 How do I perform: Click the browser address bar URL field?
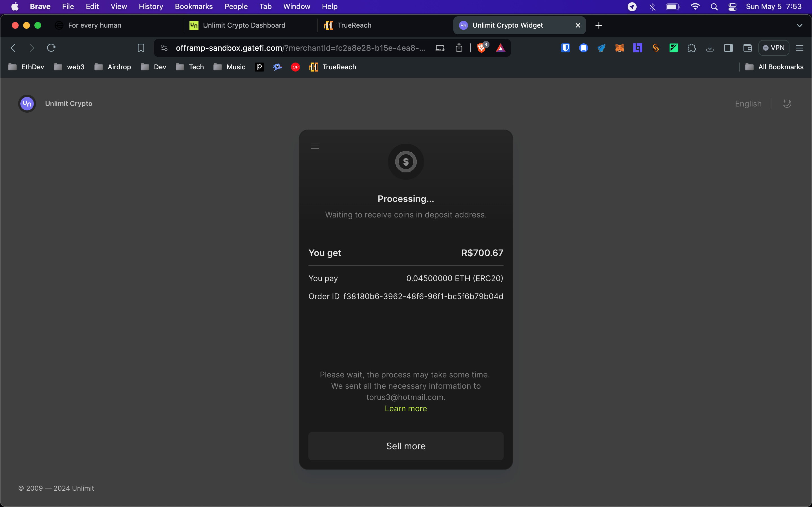(301, 48)
